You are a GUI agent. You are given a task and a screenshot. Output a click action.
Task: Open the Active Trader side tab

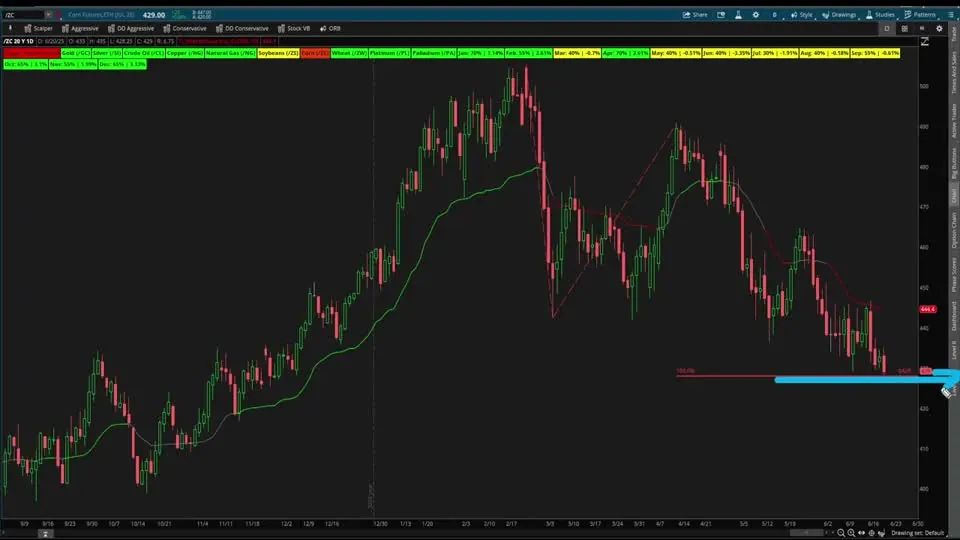[953, 121]
